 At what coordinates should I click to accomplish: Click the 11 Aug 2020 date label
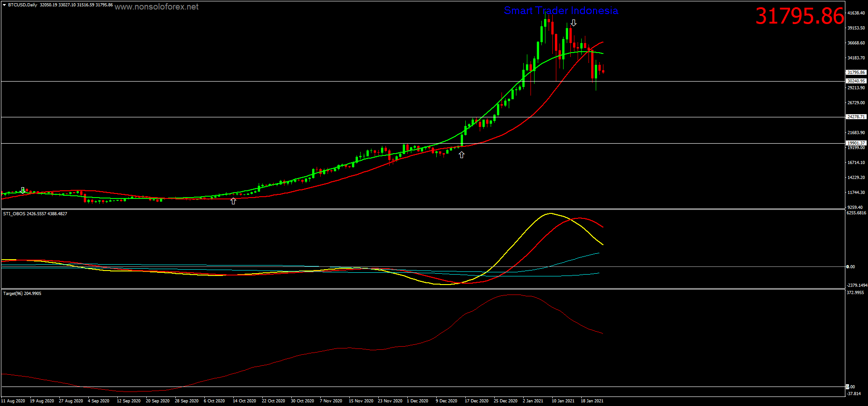pos(13,401)
